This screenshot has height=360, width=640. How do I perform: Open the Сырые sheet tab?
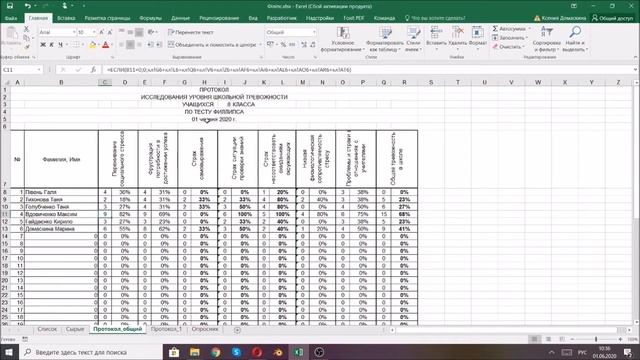[75, 329]
